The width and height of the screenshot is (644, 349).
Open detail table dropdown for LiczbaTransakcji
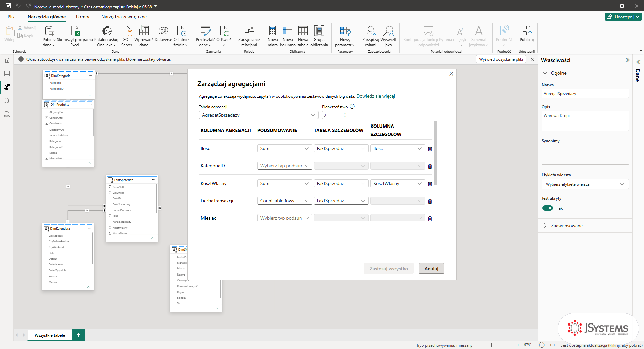point(341,201)
